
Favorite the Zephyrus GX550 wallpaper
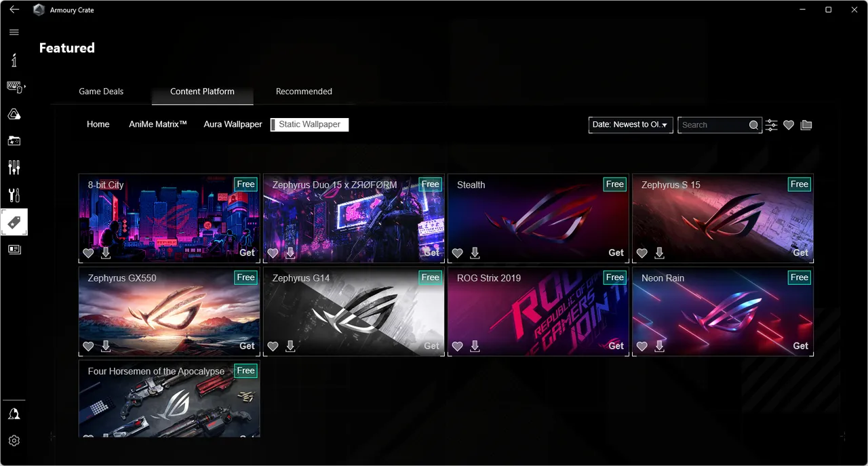pos(88,347)
